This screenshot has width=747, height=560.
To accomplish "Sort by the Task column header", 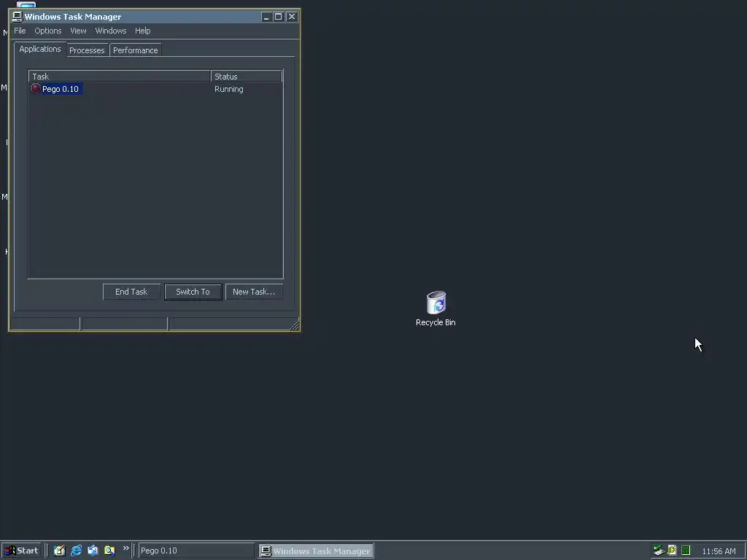I will tap(120, 76).
